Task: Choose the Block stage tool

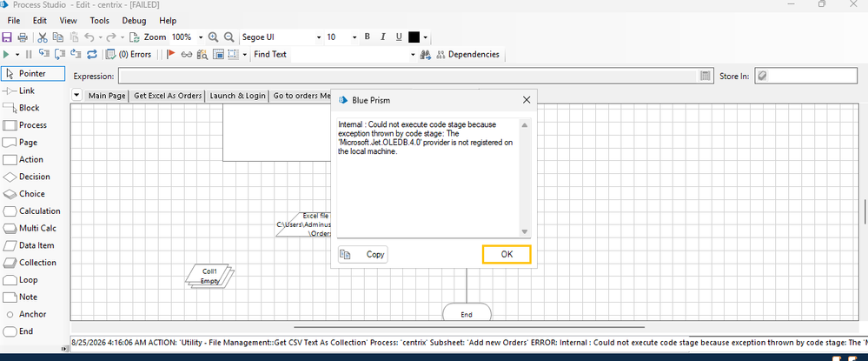Action: [x=29, y=108]
